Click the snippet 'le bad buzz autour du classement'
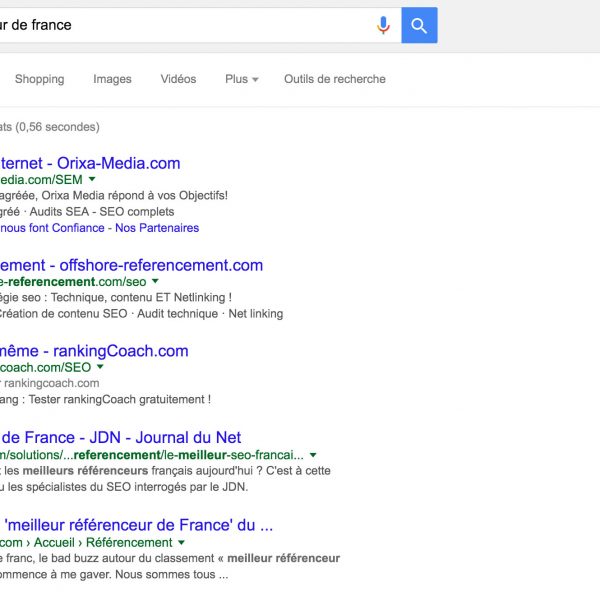This screenshot has width=600, height=600. pos(127,558)
